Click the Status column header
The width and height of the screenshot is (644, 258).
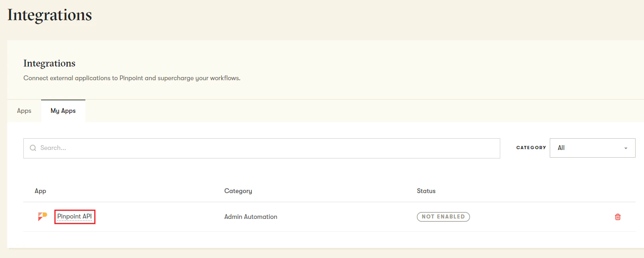(426, 191)
